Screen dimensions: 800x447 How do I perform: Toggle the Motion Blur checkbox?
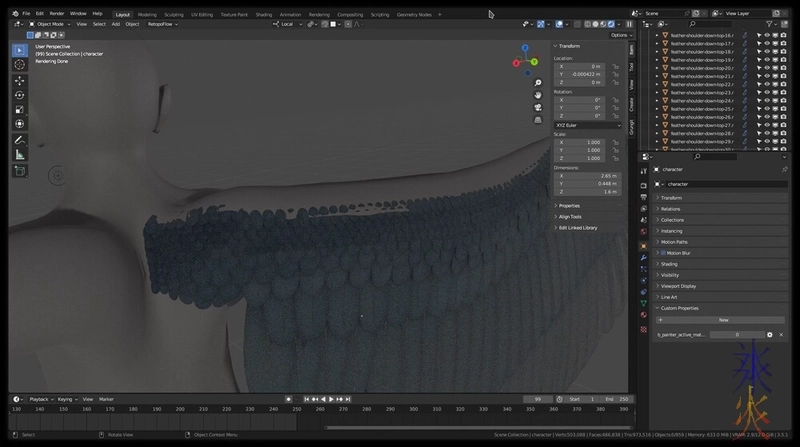pos(663,253)
